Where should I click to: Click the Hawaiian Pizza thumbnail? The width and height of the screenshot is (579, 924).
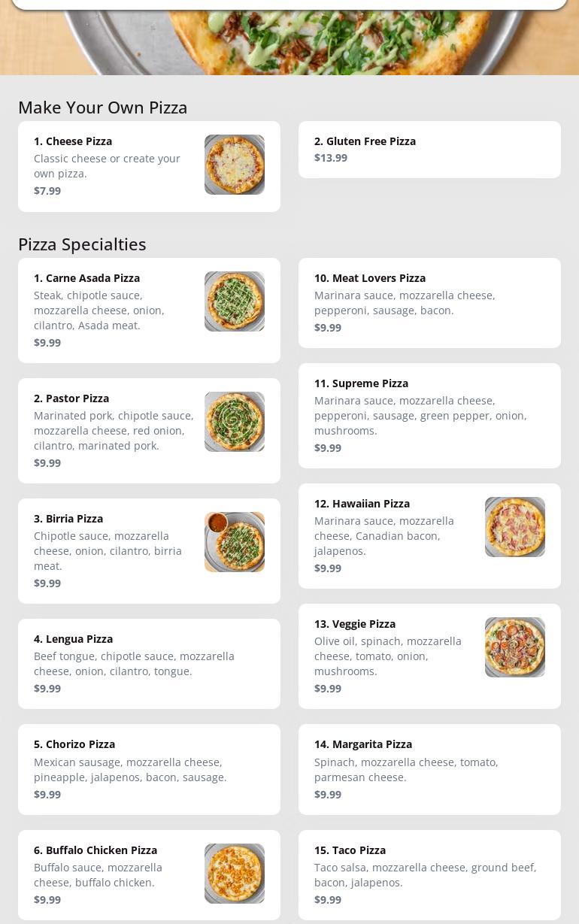(x=514, y=527)
